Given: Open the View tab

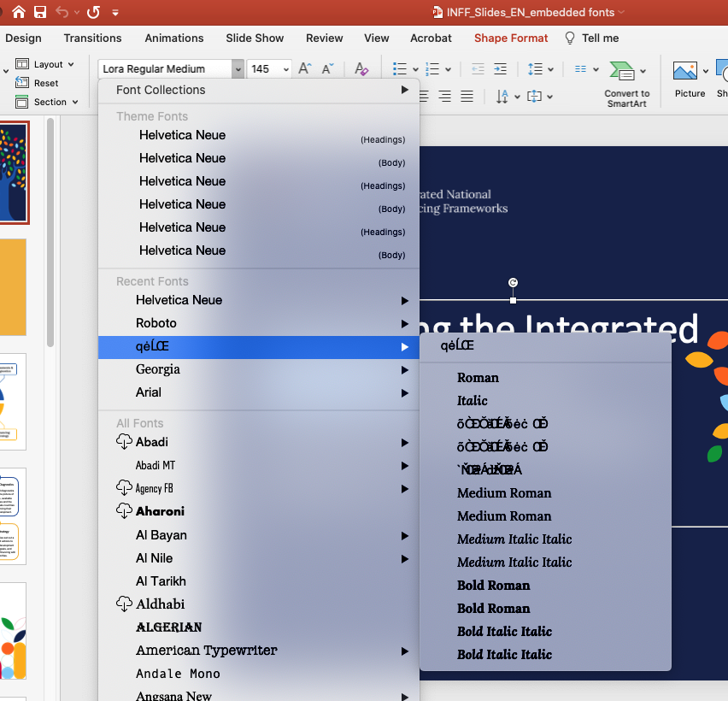Looking at the screenshot, I should [x=376, y=38].
